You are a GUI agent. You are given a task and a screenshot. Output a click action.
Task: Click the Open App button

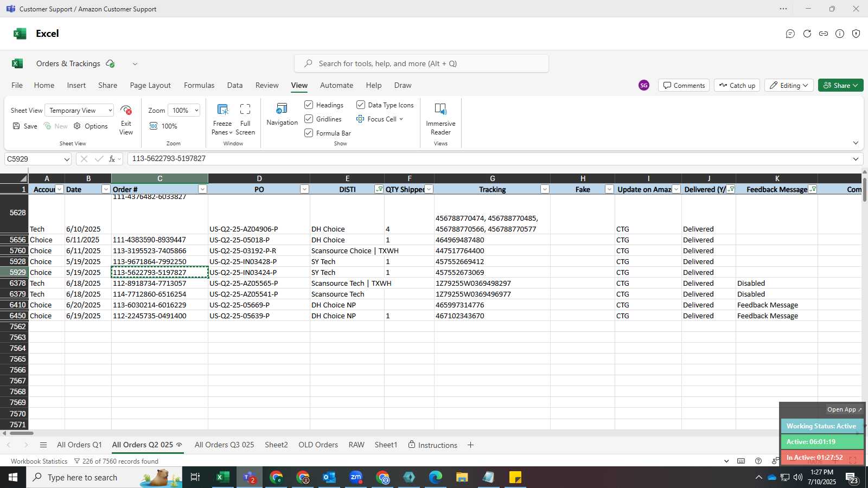pos(844,409)
